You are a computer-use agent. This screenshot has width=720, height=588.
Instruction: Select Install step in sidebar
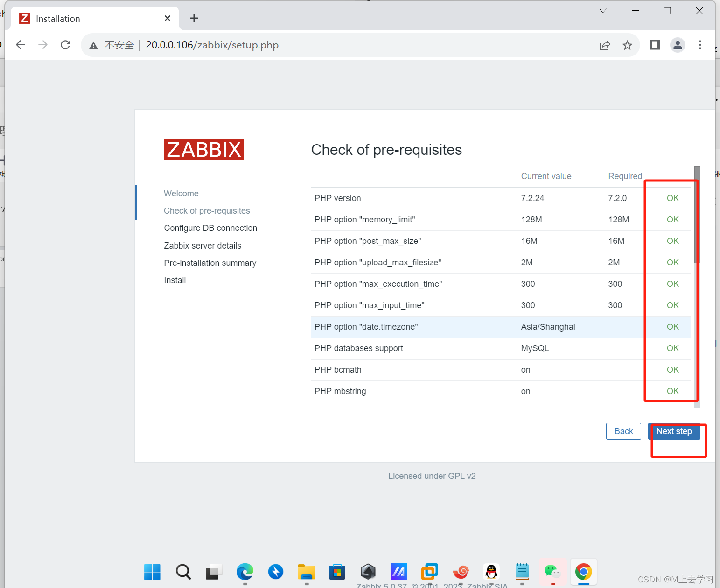point(175,280)
